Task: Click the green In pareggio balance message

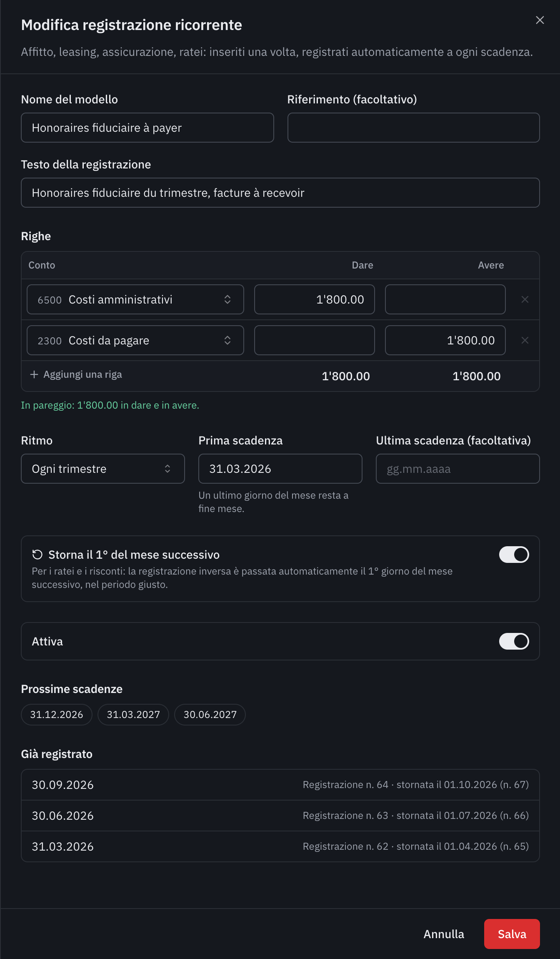Action: 110,405
